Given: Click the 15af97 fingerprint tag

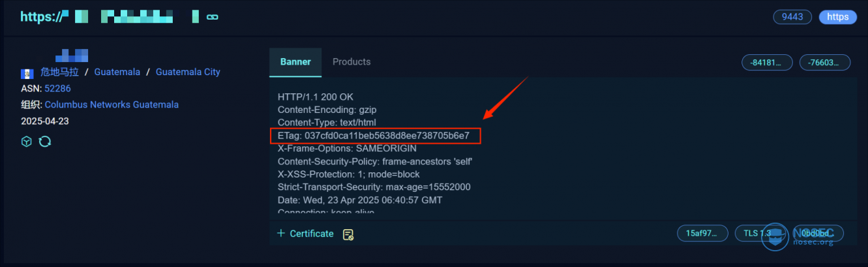Looking at the screenshot, I should pyautogui.click(x=702, y=233).
